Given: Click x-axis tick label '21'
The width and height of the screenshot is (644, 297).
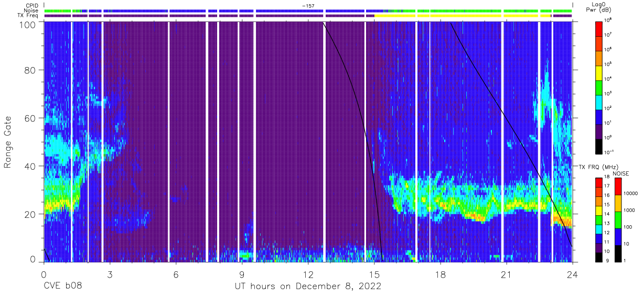Looking at the screenshot, I should click(x=506, y=274).
